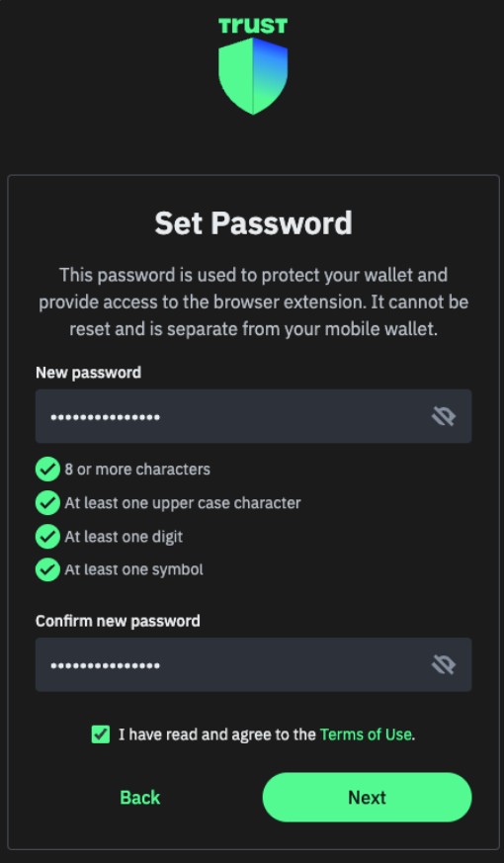
Task: Open the Terms of Use link
Action: point(366,734)
